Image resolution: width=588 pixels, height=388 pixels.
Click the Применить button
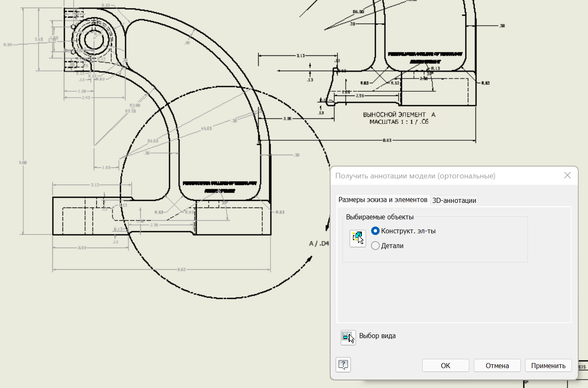(548, 366)
